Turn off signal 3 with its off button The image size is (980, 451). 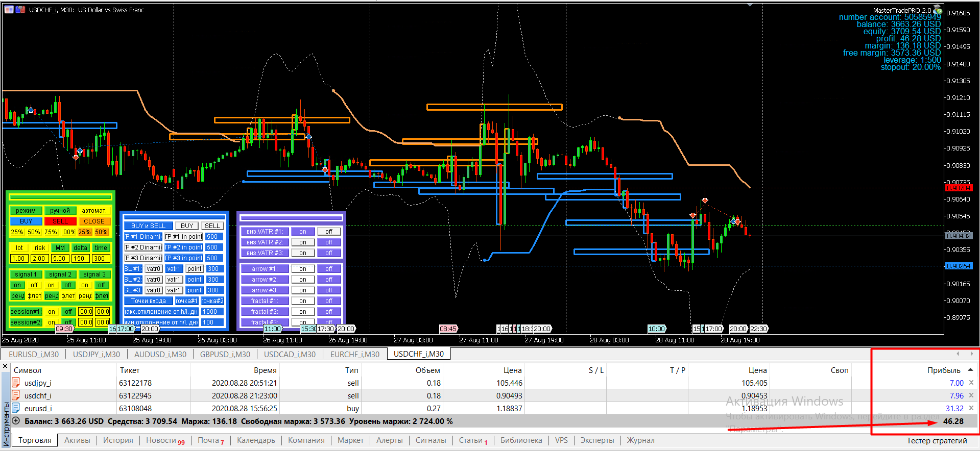[102, 285]
